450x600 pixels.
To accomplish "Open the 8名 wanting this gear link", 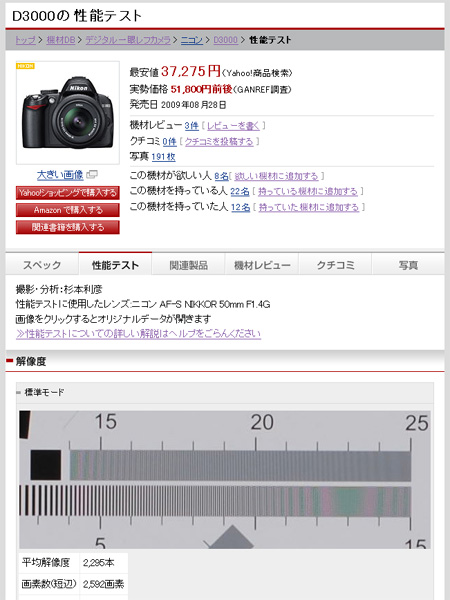I will (x=221, y=176).
